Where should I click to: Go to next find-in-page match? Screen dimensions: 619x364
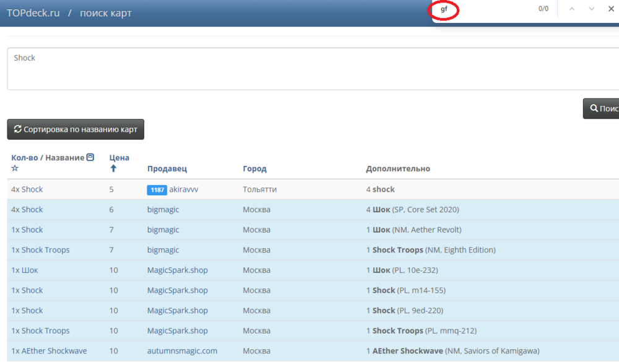tap(591, 9)
